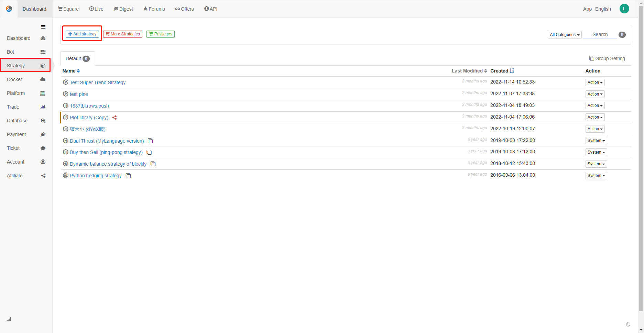The height and width of the screenshot is (333, 644).
Task: Click the Search input field
Action: click(x=600, y=34)
